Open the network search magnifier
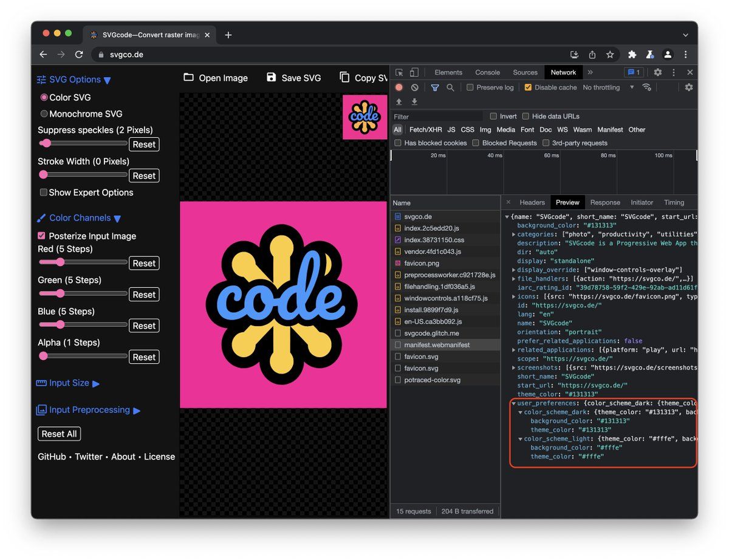Screen dimensions: 729x560 pos(450,87)
